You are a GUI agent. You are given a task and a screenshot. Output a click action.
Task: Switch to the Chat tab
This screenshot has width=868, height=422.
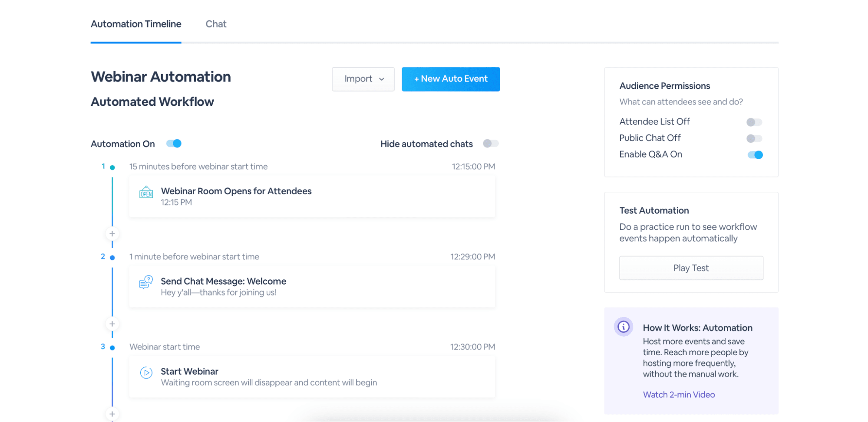point(216,24)
